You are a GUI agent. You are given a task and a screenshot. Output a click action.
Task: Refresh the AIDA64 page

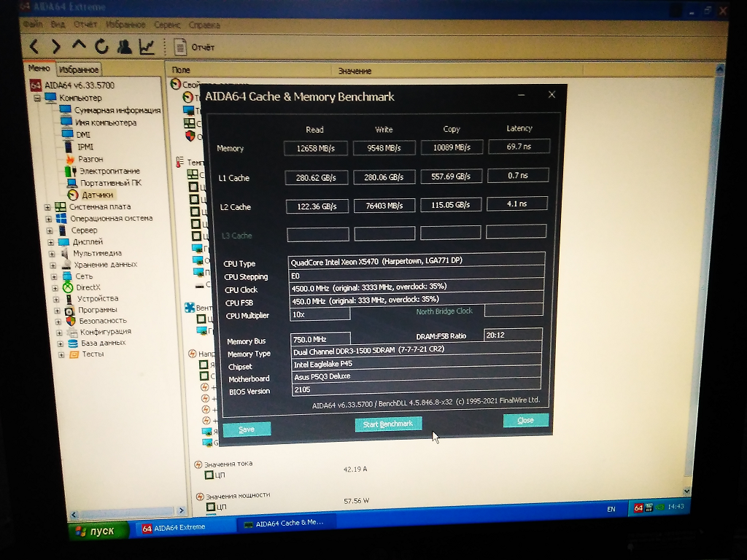click(x=101, y=47)
